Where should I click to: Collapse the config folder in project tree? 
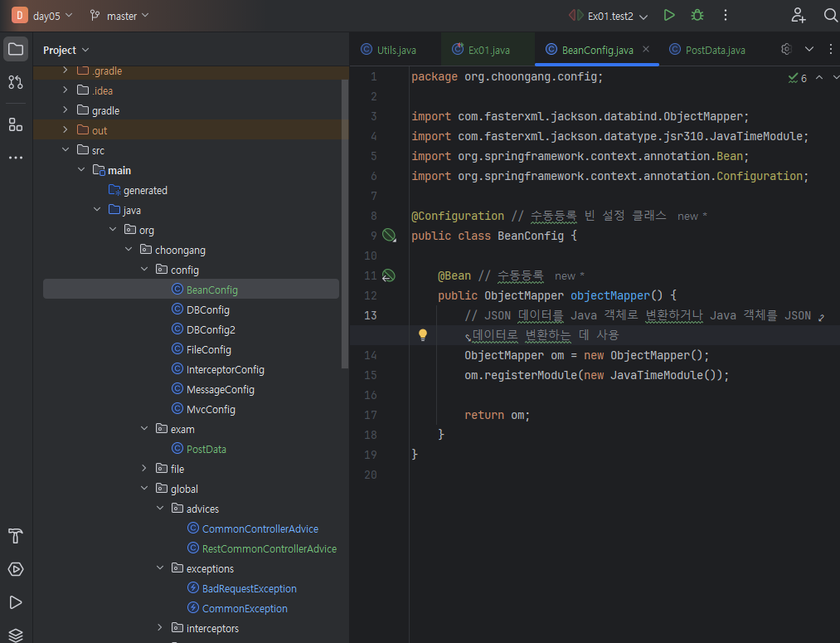[x=144, y=270]
